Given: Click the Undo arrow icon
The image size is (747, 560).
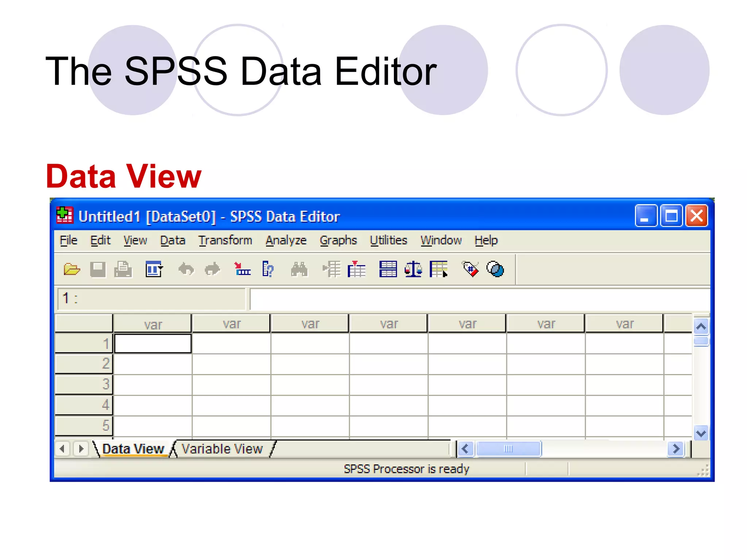Looking at the screenshot, I should [x=186, y=269].
